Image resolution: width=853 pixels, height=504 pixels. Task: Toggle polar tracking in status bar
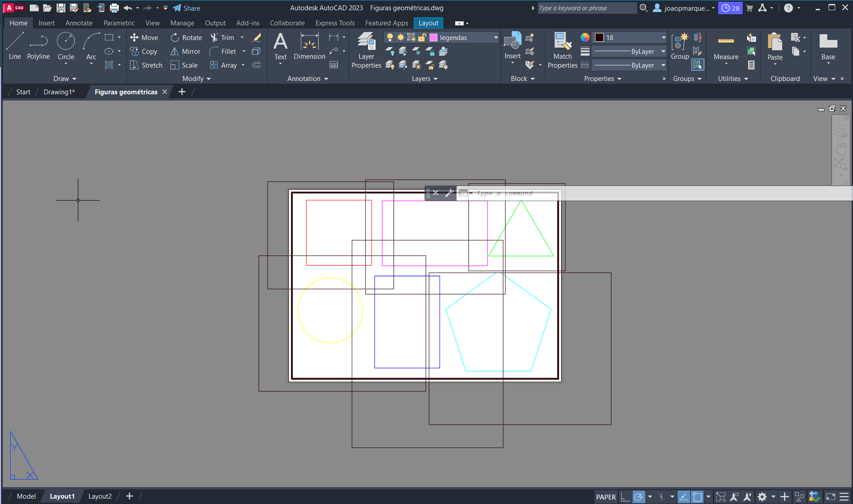[639, 497]
